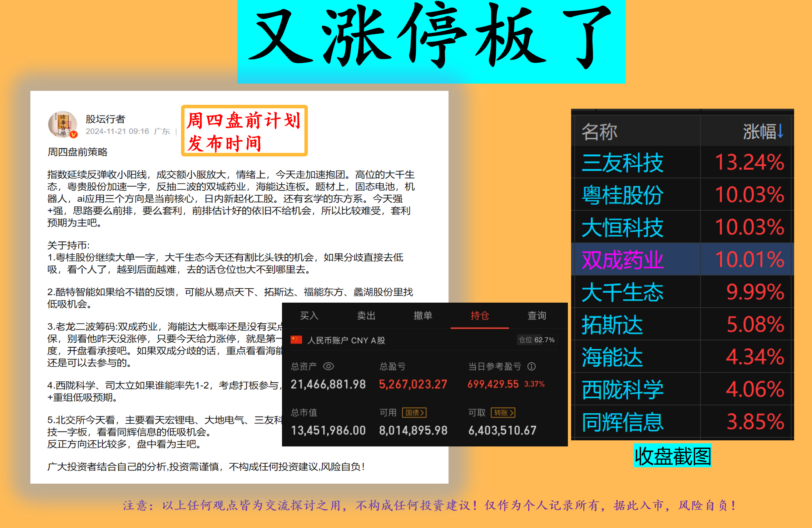Click the info icon beside 当日参考盈亏
This screenshot has width=812, height=528.
[x=531, y=366]
